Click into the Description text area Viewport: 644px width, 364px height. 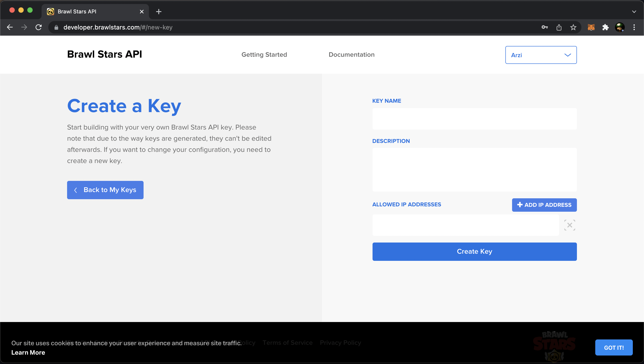[x=474, y=169]
